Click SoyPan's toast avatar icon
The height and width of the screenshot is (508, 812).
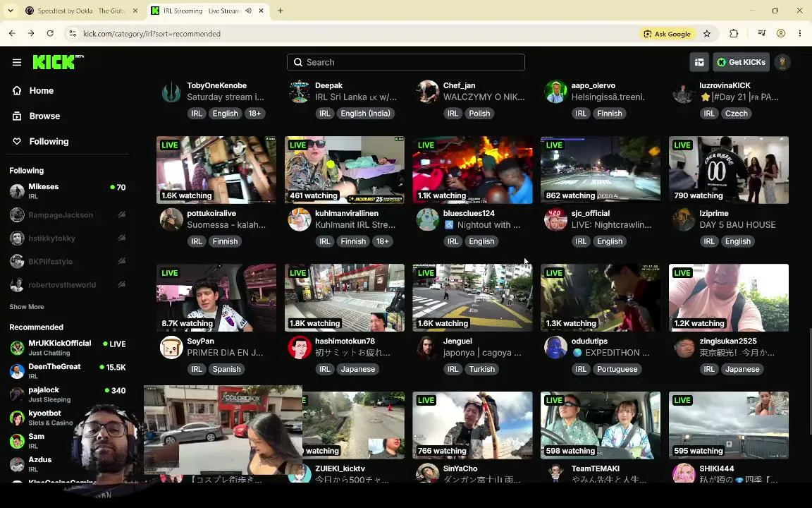171,347
